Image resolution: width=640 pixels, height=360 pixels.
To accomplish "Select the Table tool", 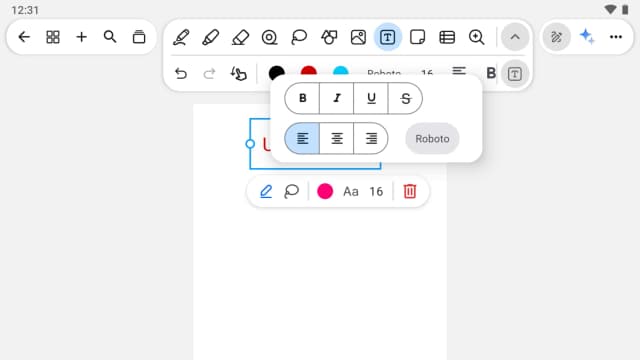I will coord(447,37).
